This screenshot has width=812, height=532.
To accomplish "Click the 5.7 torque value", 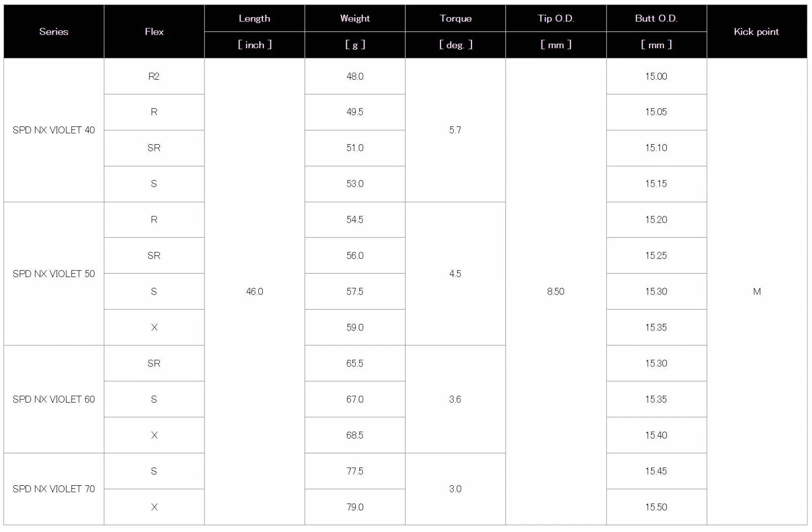I will pos(455,130).
